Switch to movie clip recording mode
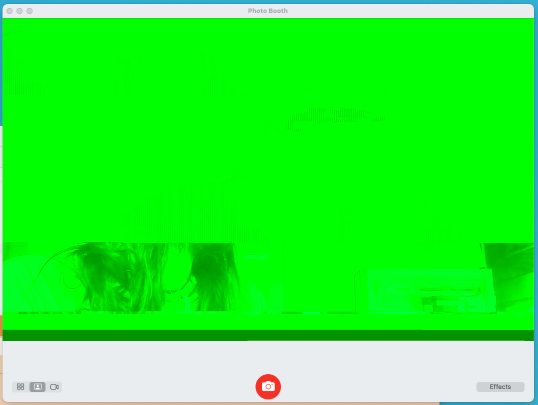Image resolution: width=538 pixels, height=405 pixels. tap(54, 387)
